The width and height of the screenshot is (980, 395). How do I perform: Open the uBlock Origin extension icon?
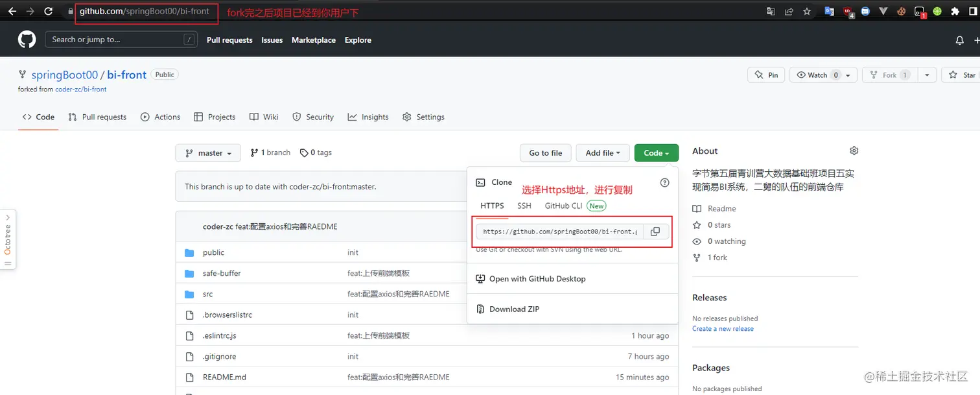[x=848, y=11]
